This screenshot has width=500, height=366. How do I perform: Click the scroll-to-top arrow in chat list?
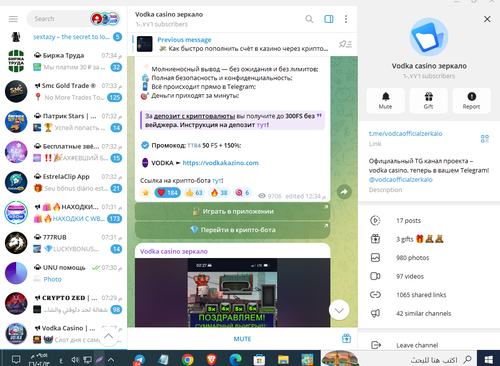[x=108, y=336]
